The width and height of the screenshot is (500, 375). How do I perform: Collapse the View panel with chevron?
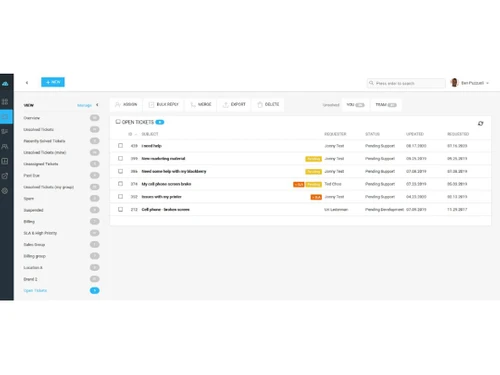pos(97,105)
